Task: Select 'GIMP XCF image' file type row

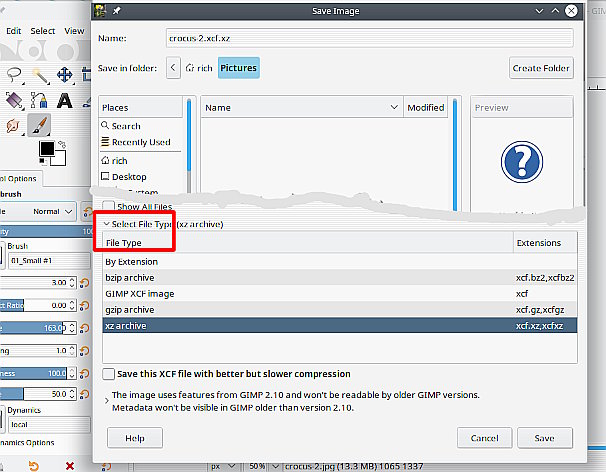Action: click(x=340, y=294)
